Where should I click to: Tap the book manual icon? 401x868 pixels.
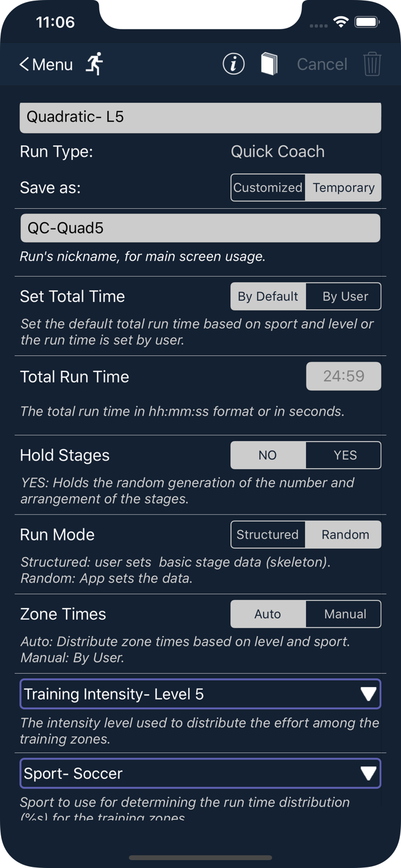pyautogui.click(x=269, y=64)
